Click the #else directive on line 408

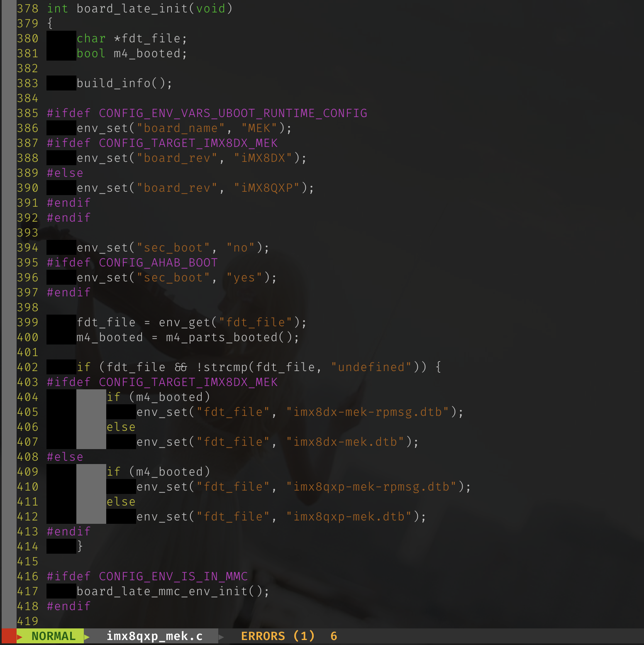click(x=65, y=457)
